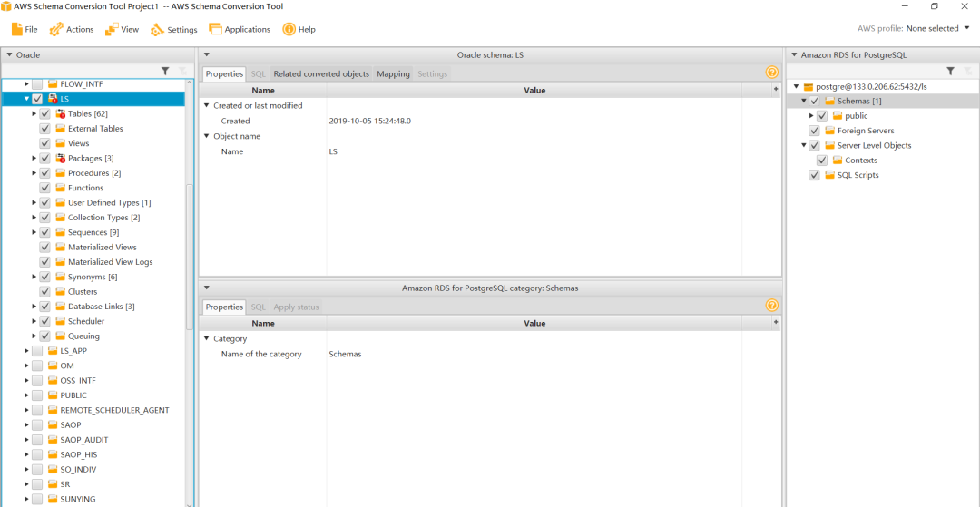Click help icon in Oracle schema panel
This screenshot has height=507, width=980.
(771, 73)
